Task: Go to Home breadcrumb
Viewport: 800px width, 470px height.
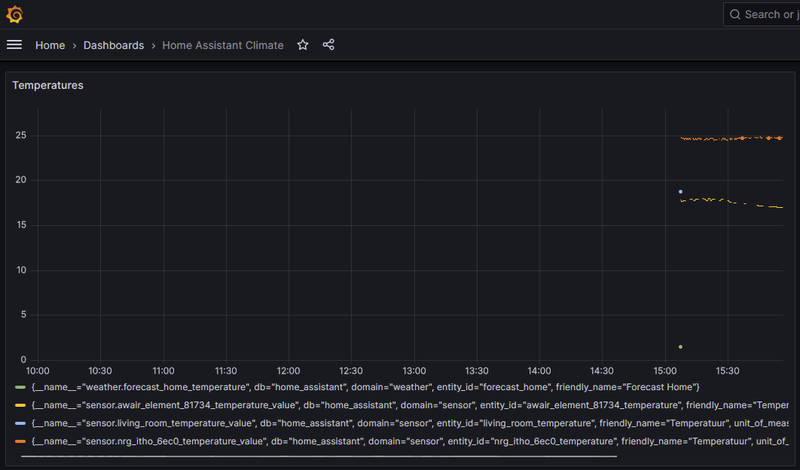Action: 50,45
